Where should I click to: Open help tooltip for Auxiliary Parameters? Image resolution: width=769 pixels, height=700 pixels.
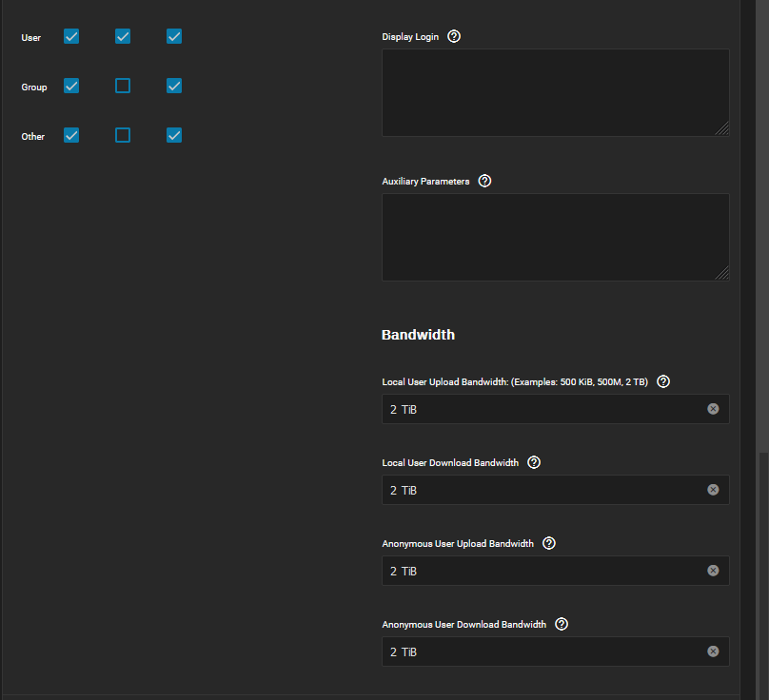point(484,181)
